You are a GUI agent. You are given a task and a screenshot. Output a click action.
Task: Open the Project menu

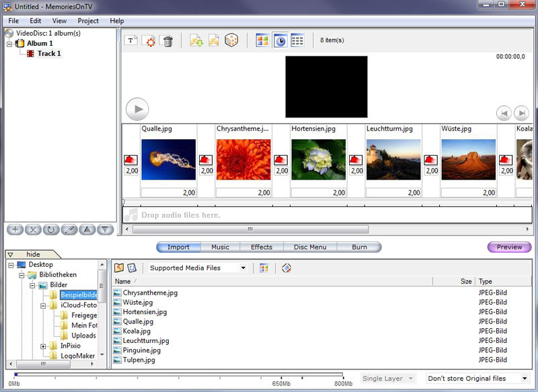(x=88, y=21)
